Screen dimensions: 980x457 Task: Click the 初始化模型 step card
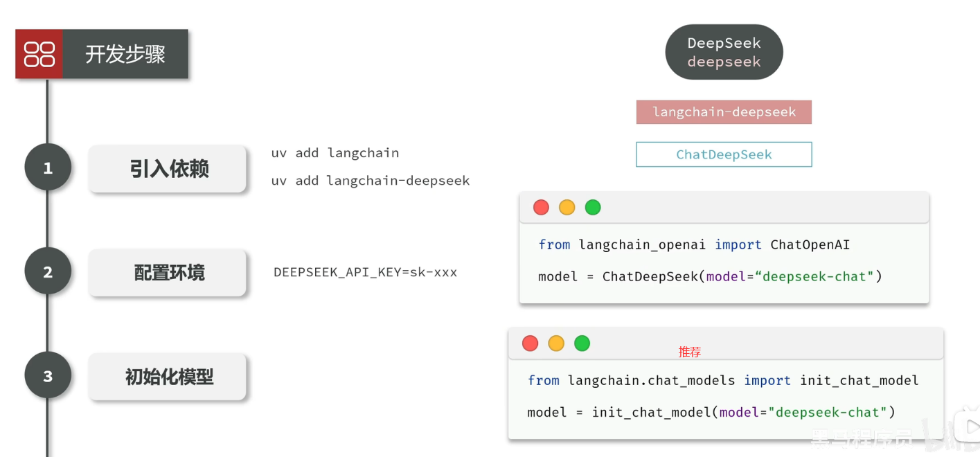[x=168, y=377]
